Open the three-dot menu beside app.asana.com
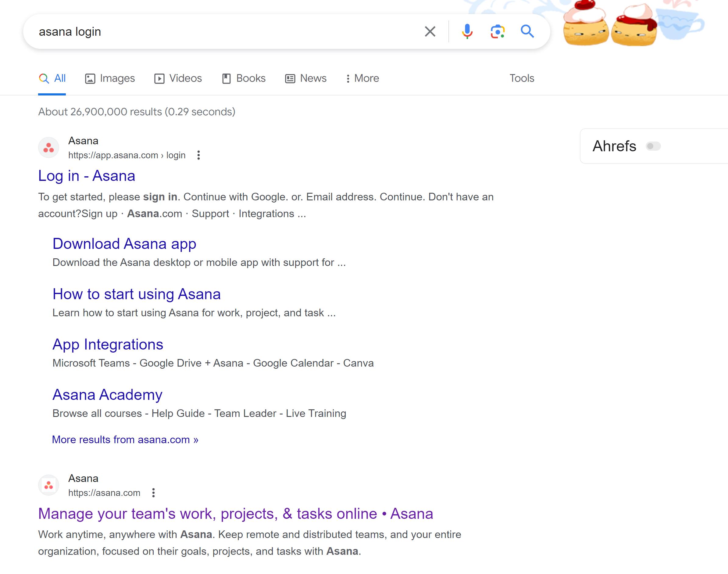This screenshot has width=728, height=574. click(x=198, y=155)
